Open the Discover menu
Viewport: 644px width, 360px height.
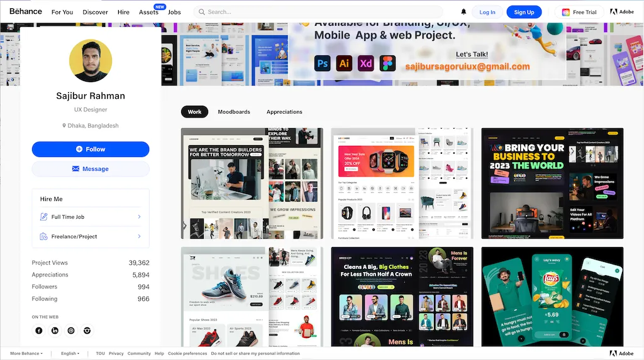96,13
